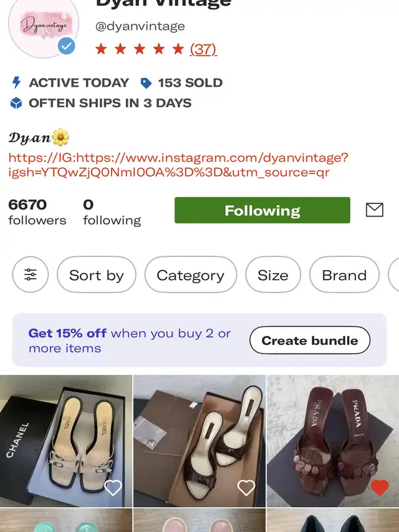Tap the verified badge on profile picture
The width and height of the screenshot is (399, 532).
click(x=66, y=46)
